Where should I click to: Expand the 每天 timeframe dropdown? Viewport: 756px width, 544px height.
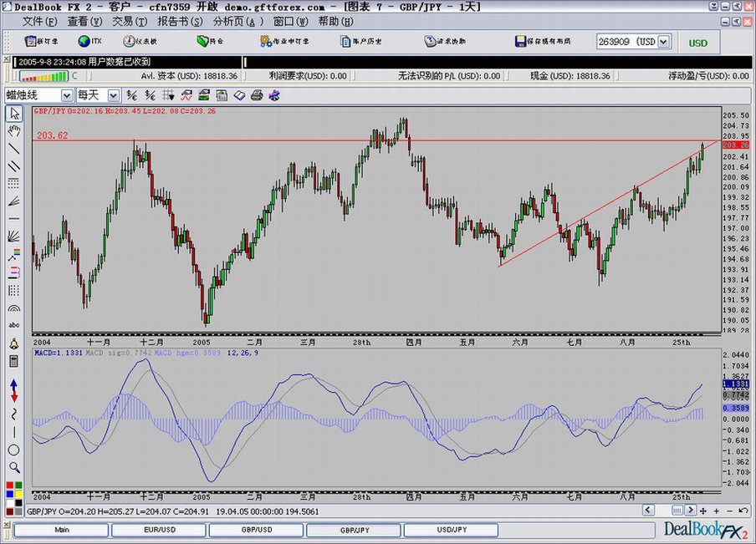point(113,95)
